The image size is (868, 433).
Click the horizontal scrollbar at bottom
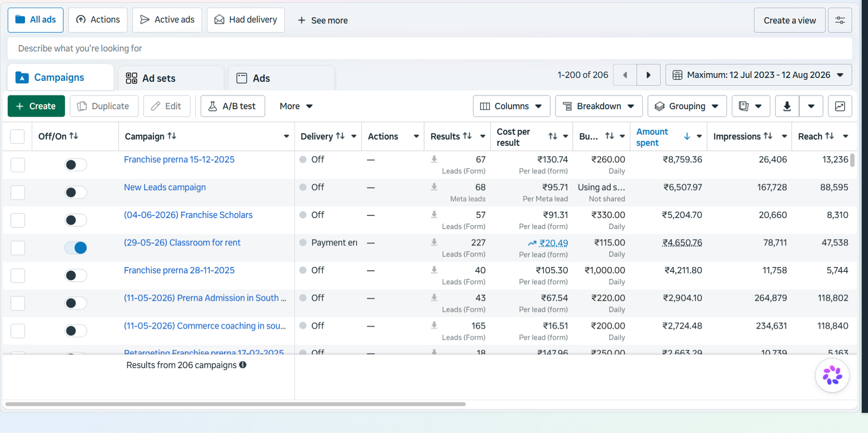(x=235, y=404)
